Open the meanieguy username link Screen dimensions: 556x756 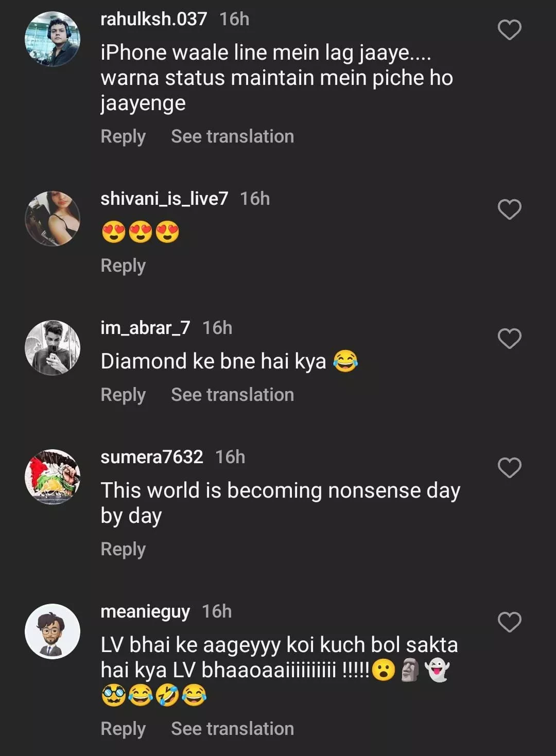[x=145, y=611]
